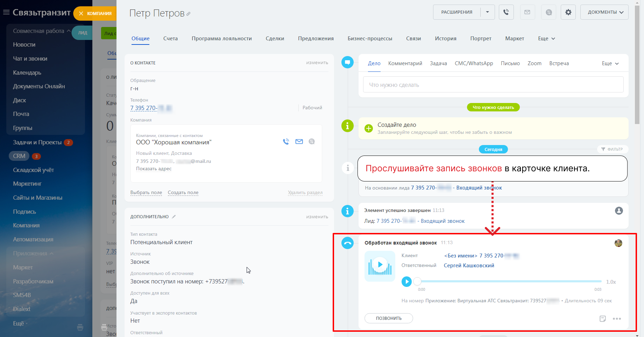Click Создать поле link
Viewport: 644px width, 337px height.
(x=183, y=193)
